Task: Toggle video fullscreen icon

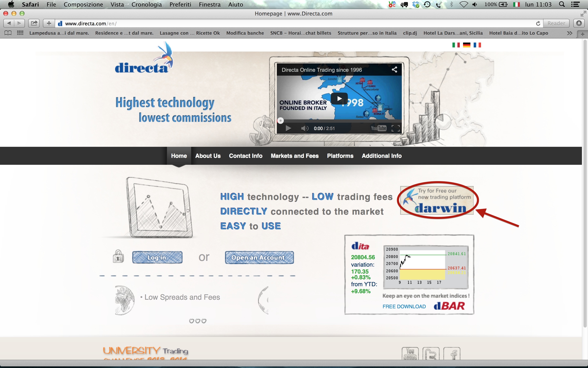Action: point(395,128)
